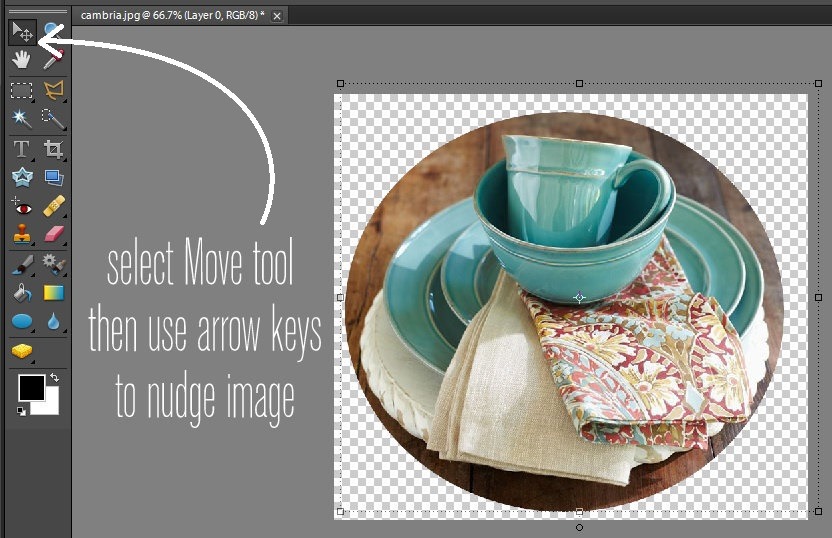Click the top-center transform handle

tap(578, 84)
